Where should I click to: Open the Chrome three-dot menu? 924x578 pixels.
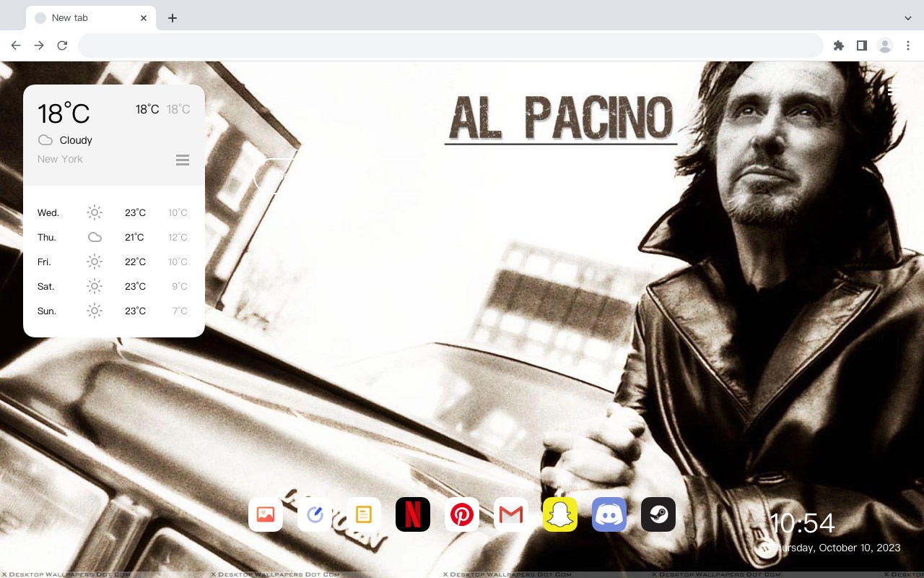tap(908, 46)
